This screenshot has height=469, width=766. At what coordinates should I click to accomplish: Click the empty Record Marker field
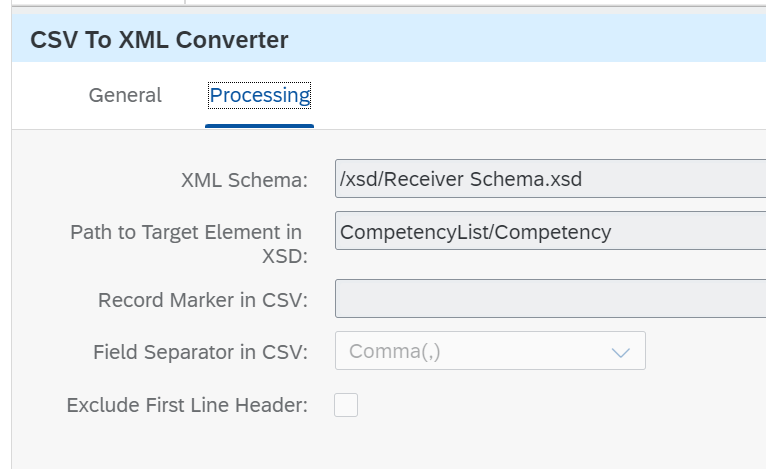[550, 299]
